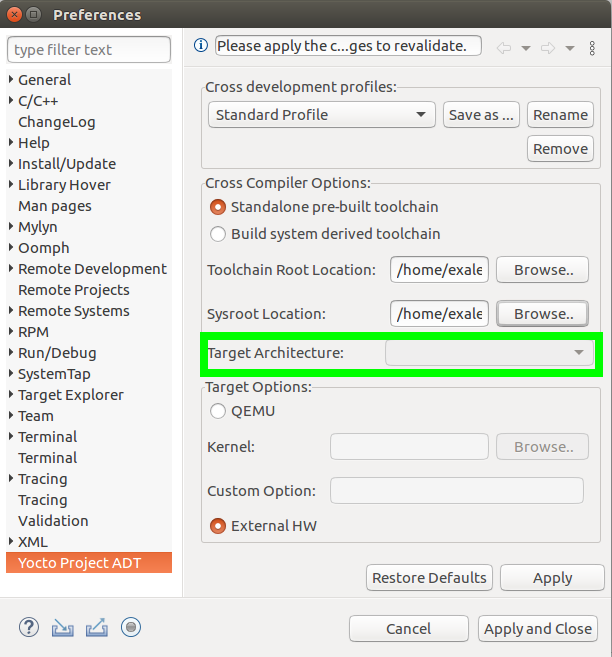Select the Mylyn preference entry

(x=38, y=227)
